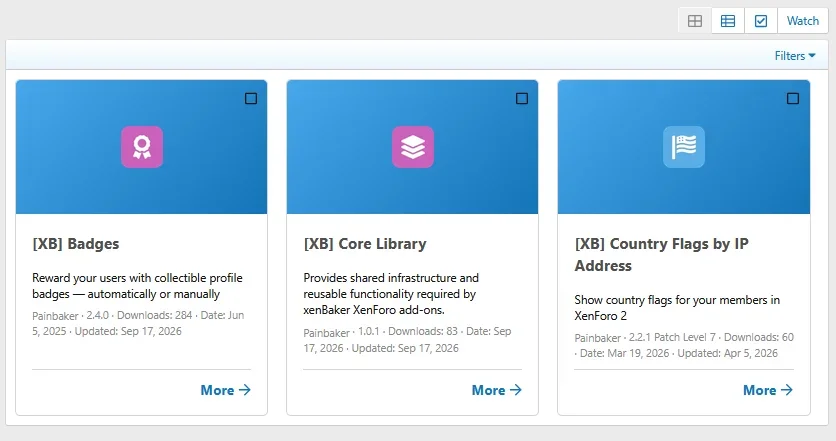The height and width of the screenshot is (441, 836).
Task: Click Painbaker author on Badges card
Action: (55, 315)
